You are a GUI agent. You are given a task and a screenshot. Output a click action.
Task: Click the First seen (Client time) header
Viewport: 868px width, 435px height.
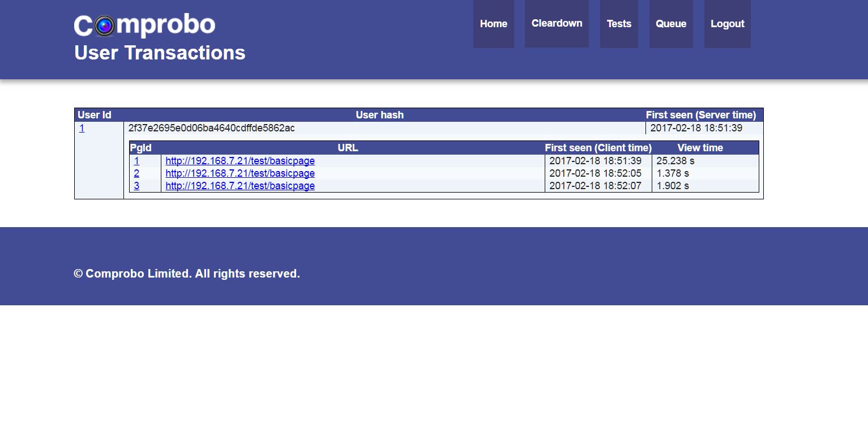pos(598,148)
